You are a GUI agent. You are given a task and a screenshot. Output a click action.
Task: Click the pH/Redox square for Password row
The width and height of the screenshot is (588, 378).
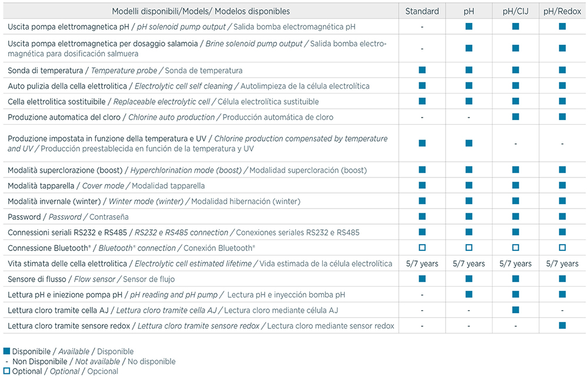(562, 216)
